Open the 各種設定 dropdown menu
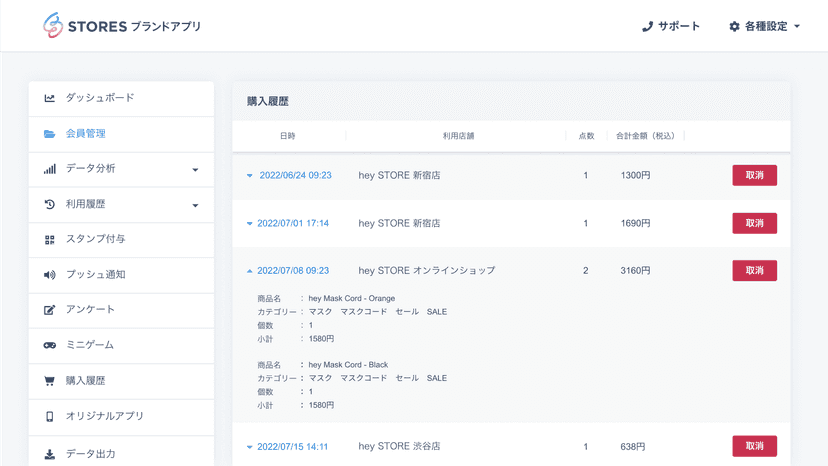Screen dimensions: 828x466 pos(765,26)
